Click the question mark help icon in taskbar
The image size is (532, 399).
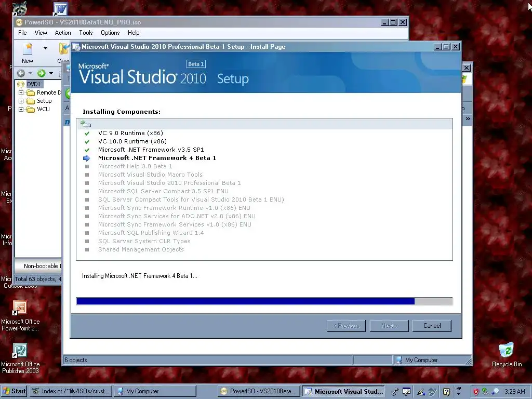click(446, 392)
